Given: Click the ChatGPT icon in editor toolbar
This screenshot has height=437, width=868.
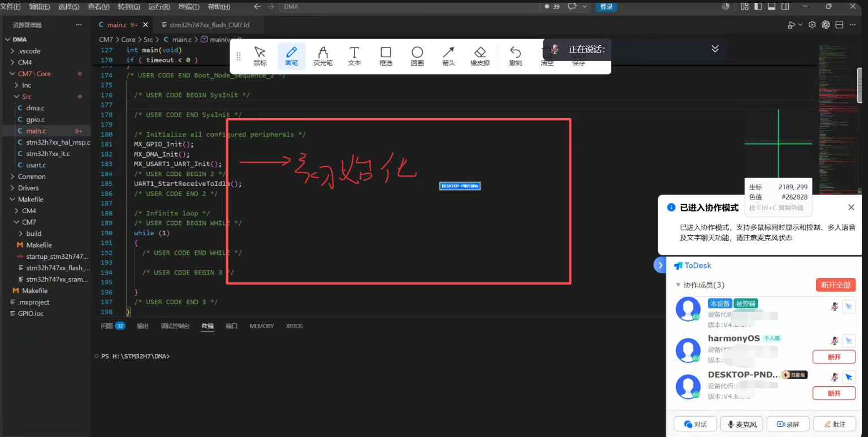Looking at the screenshot, I should (x=826, y=25).
